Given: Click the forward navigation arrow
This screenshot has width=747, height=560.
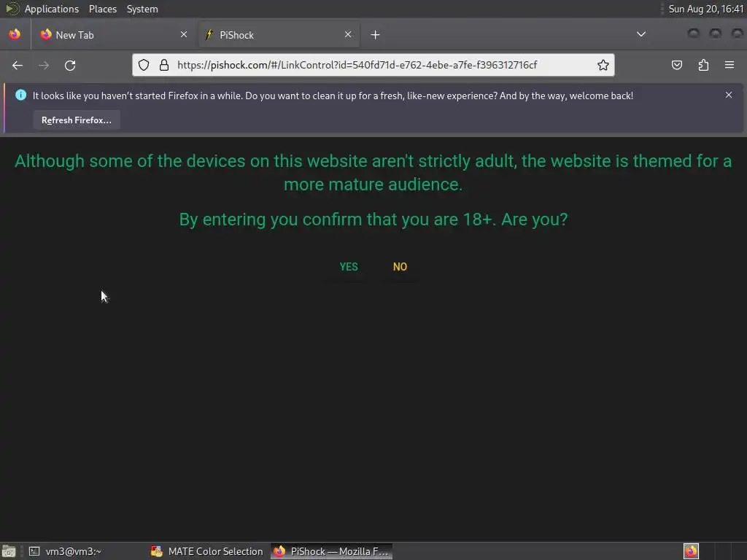Looking at the screenshot, I should pos(44,65).
